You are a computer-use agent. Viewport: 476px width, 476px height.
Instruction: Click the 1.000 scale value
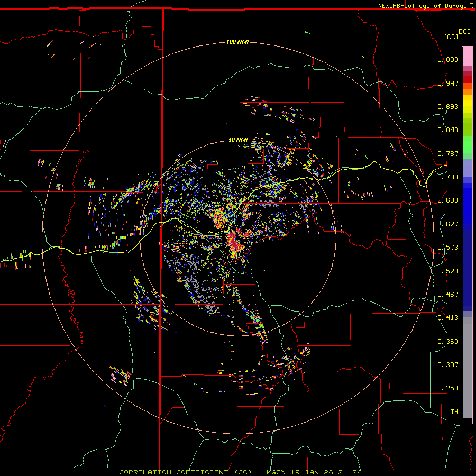448,59
